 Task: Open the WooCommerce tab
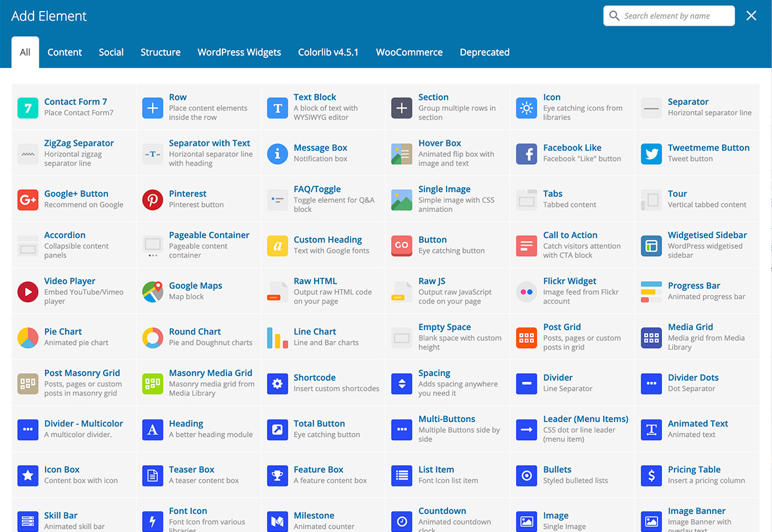tap(409, 52)
